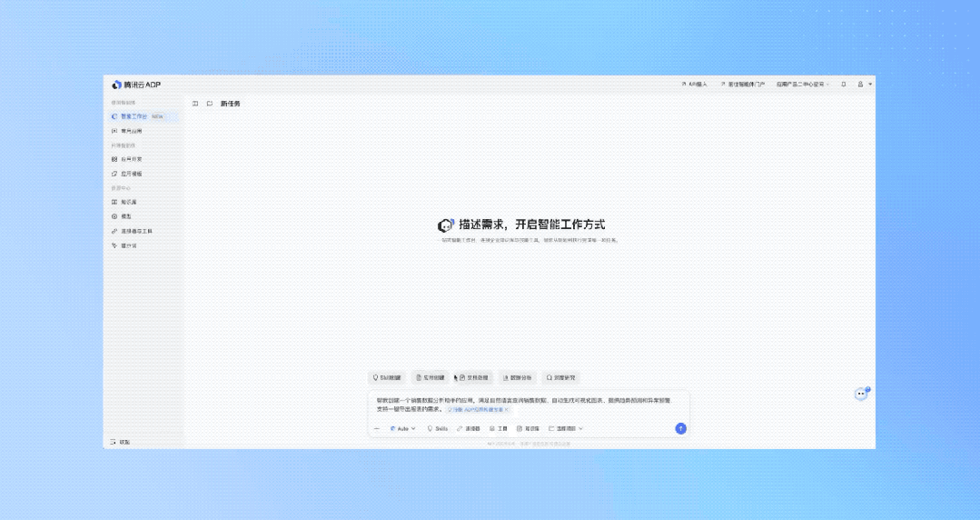Open the agent portal link in header
Image resolution: width=980 pixels, height=520 pixels.
(x=743, y=84)
